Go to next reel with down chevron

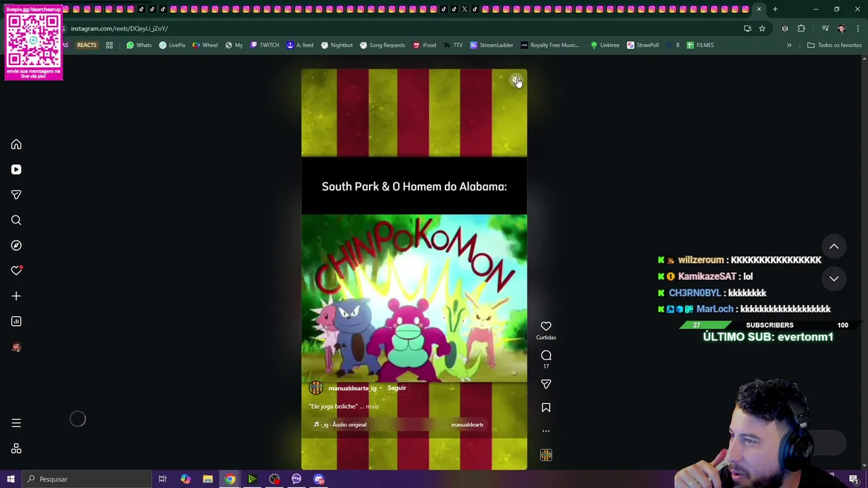tap(834, 279)
